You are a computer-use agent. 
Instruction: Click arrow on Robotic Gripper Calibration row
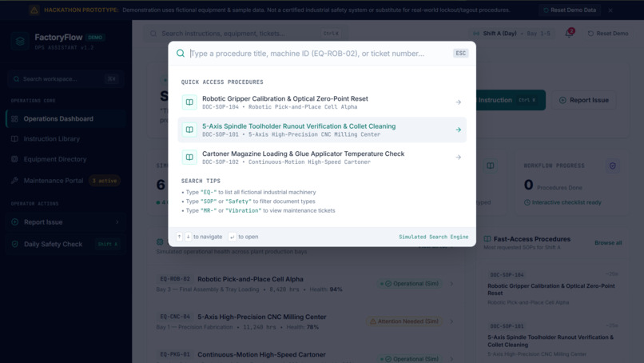pos(459,102)
